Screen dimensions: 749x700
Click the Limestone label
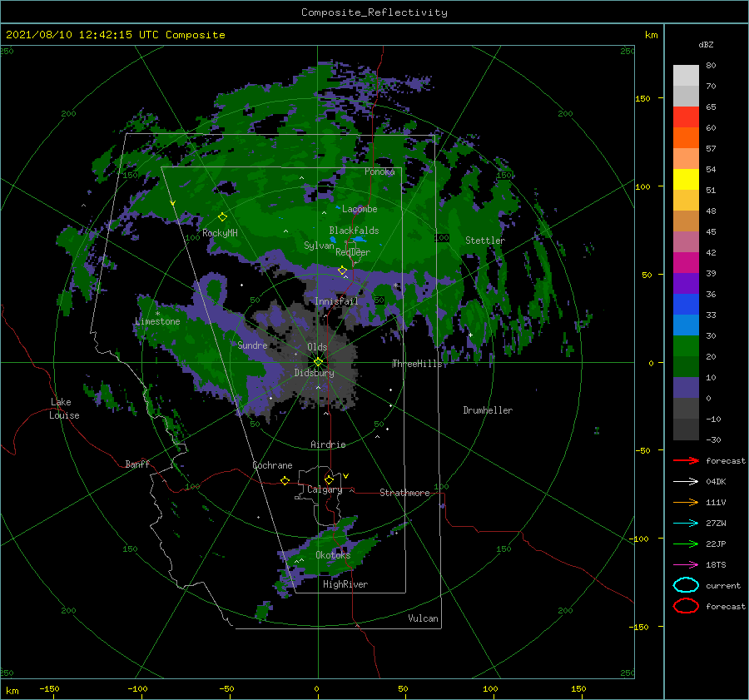coord(157,321)
